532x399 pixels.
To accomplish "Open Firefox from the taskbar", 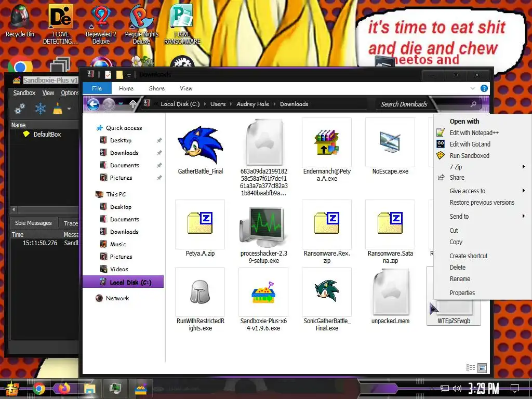I will (x=64, y=389).
